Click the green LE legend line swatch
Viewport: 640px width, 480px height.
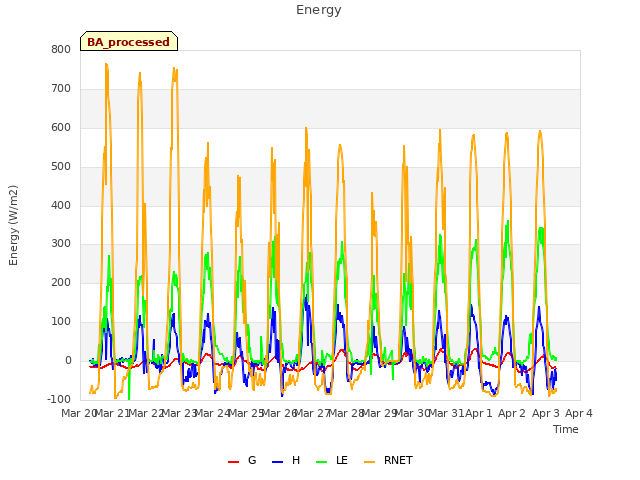322,462
